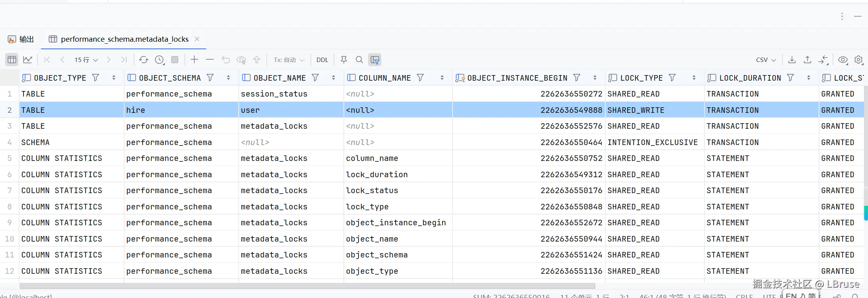Filter the OBJECT_TYPE column

tap(96, 78)
